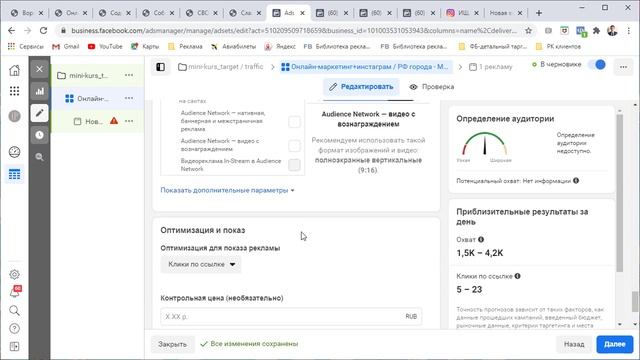Screen dimensions: 640x360
Task: Open the all tools grid menu
Action: [14, 91]
